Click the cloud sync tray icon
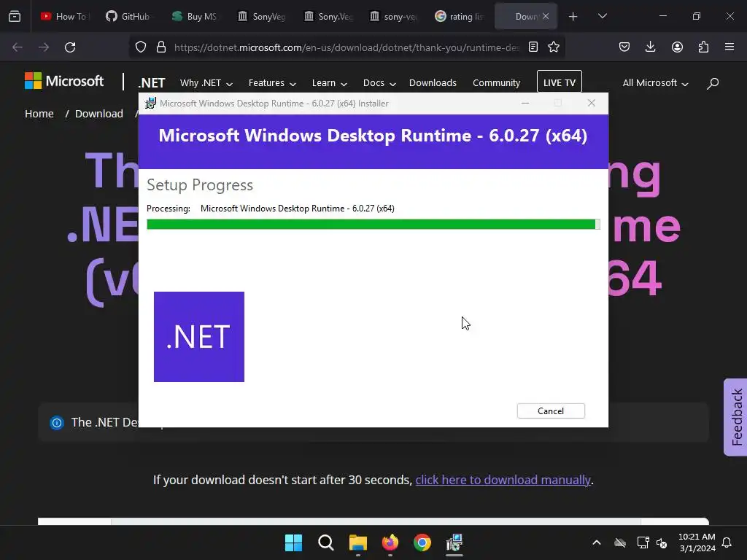 point(620,542)
